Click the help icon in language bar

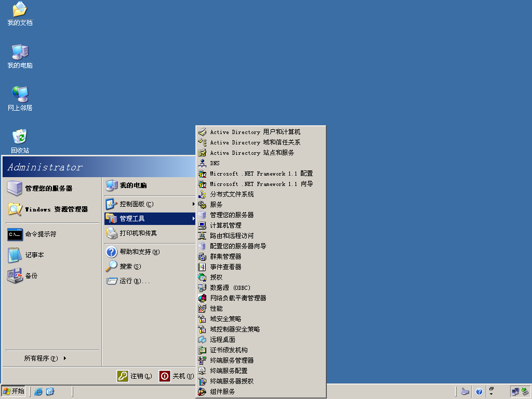[x=479, y=392]
